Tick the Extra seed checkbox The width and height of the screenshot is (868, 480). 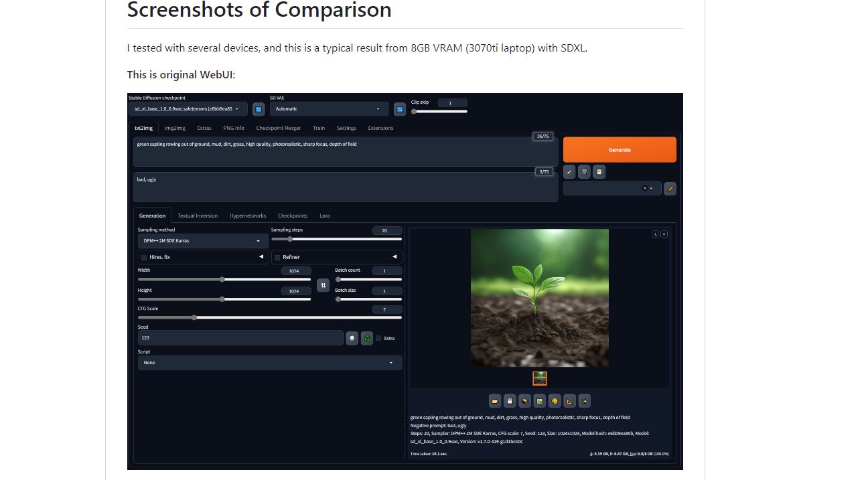click(378, 338)
